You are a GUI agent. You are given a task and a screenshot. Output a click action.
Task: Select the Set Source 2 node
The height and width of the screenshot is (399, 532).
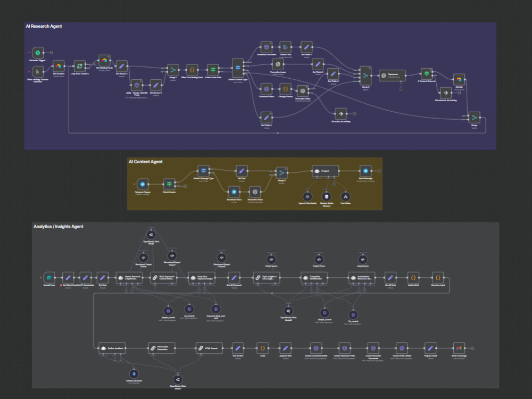156,85
